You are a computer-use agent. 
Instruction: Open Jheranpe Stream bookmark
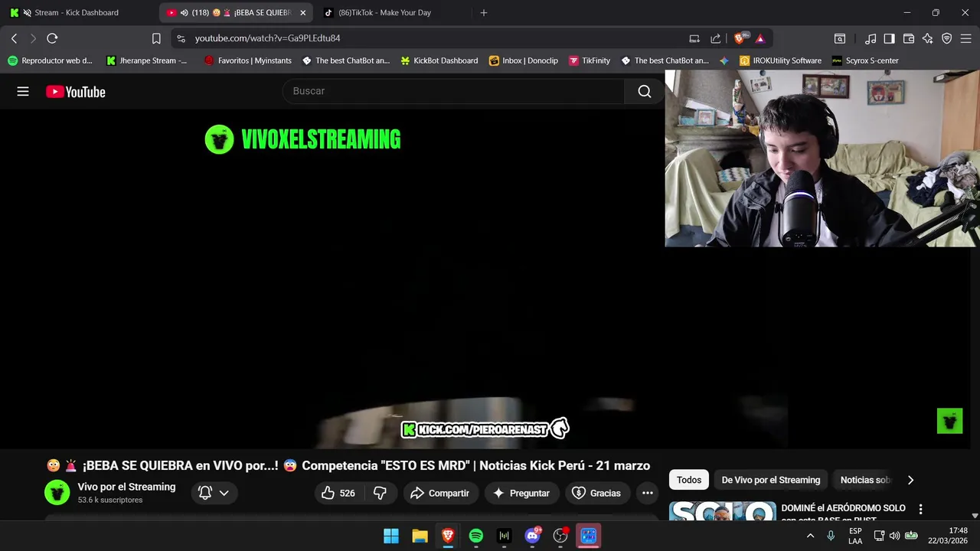(x=146, y=60)
